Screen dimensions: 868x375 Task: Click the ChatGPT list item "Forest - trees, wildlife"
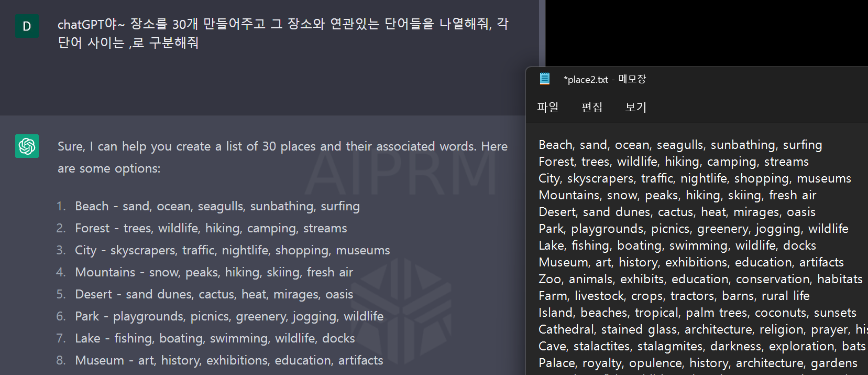click(211, 228)
